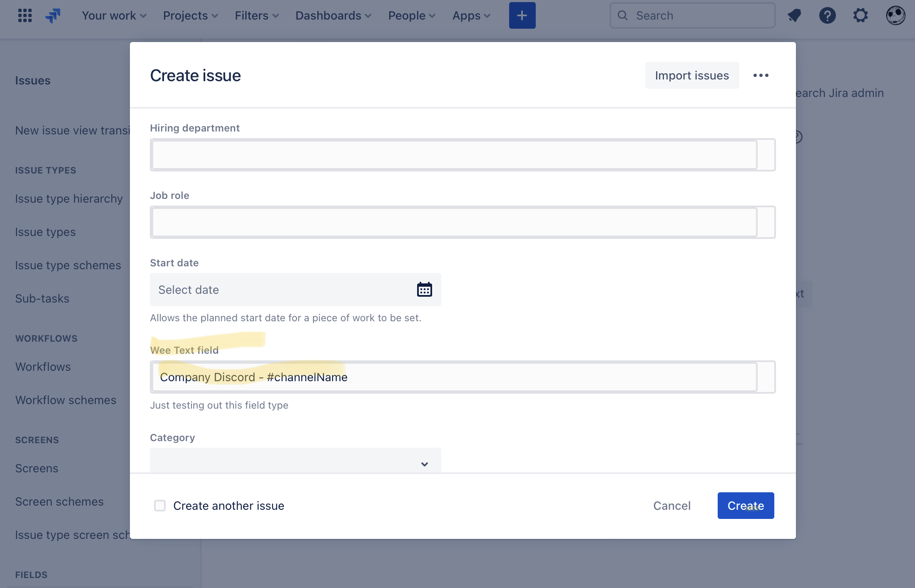Click the search magnifier icon
Viewport: 915px width, 588px height.
[x=622, y=15]
